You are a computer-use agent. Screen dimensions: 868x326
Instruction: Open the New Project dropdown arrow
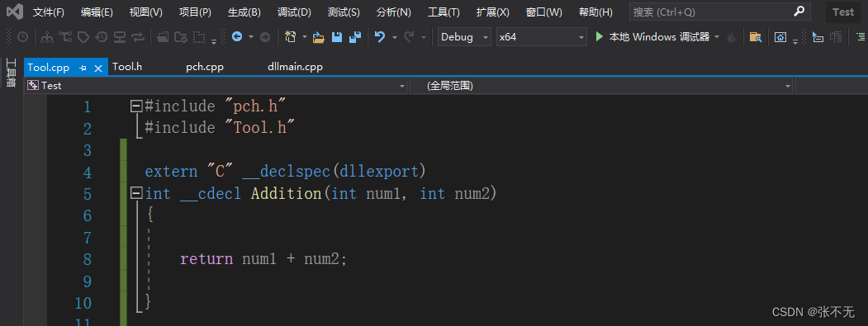tap(304, 37)
